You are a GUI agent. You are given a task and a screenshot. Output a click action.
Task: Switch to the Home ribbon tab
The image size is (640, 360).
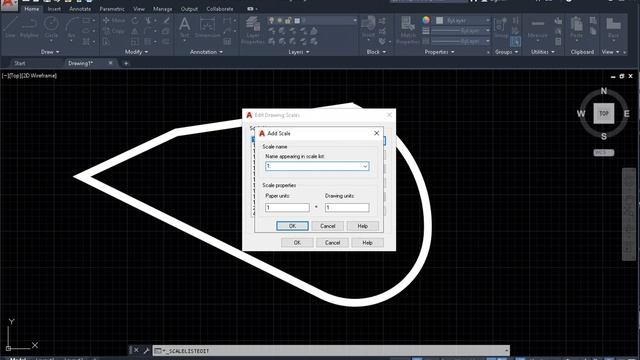tap(31, 9)
